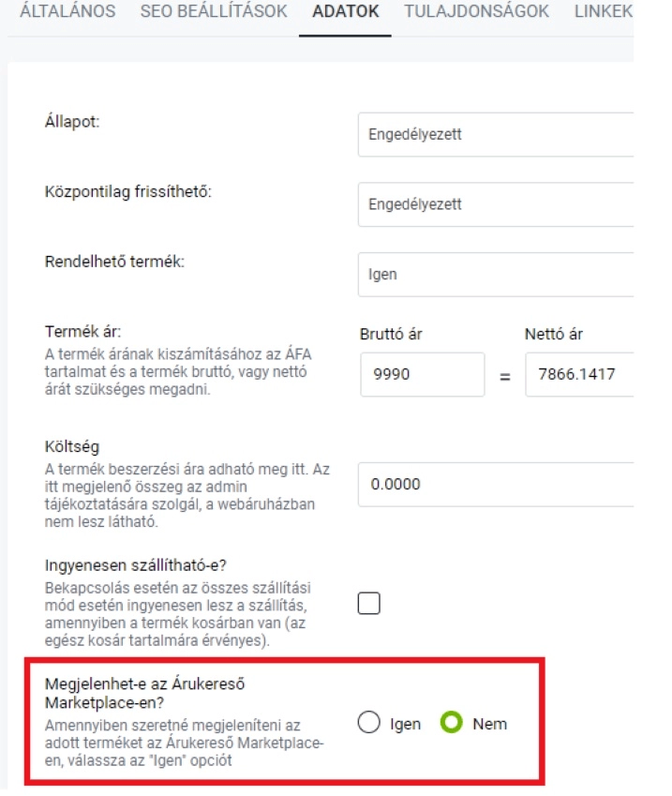The height and width of the screenshot is (796, 672).
Task: Click the Termék ár label
Action: (83, 332)
